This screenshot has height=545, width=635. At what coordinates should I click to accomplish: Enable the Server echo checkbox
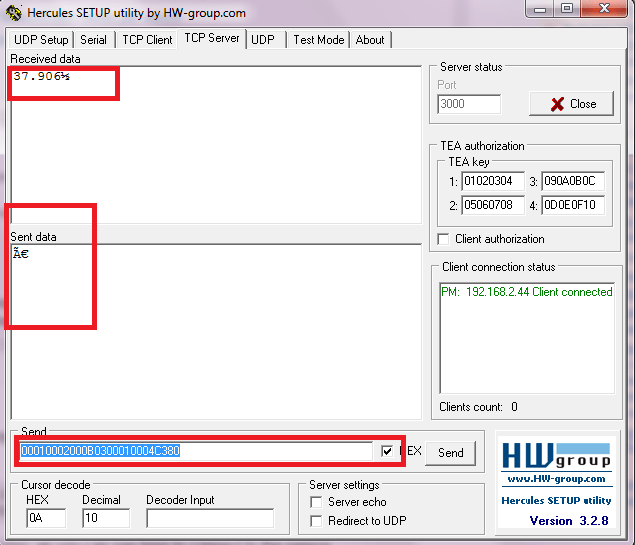[x=316, y=502]
